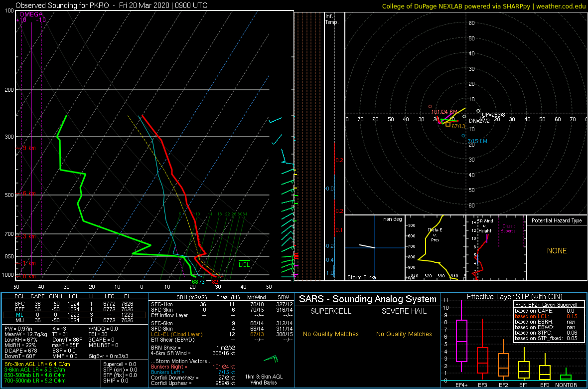Click the Sfc-3km AGL LR value
The width and height of the screenshot is (588, 389).
pos(37,364)
